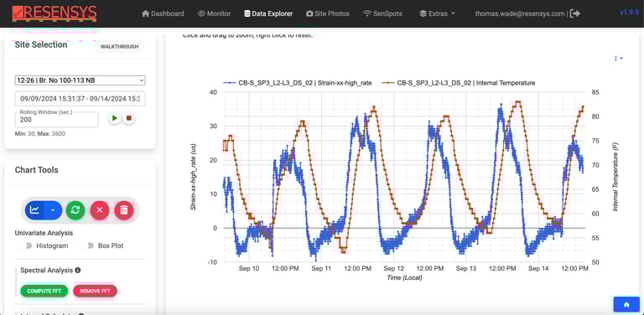Enable the Box Plot switch

[x=88, y=245]
